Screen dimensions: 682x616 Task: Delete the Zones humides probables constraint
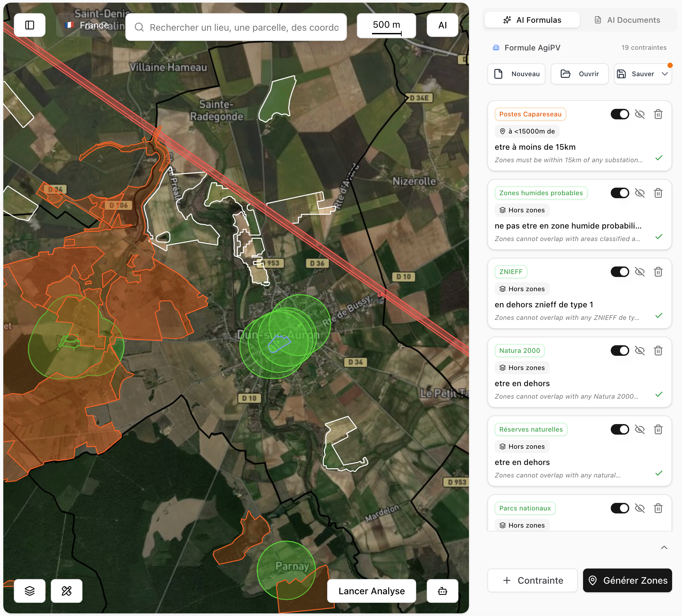pyautogui.click(x=658, y=193)
